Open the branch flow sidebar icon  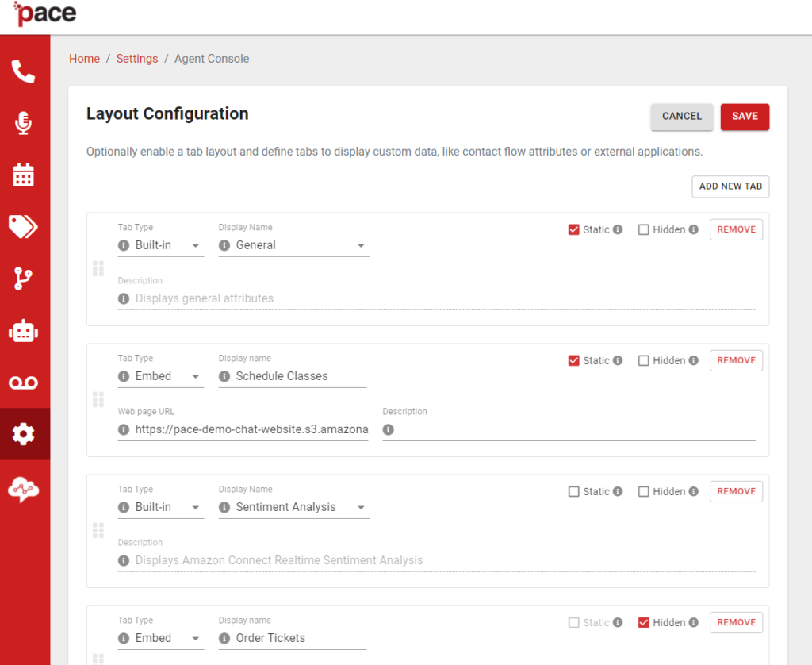coord(23,279)
